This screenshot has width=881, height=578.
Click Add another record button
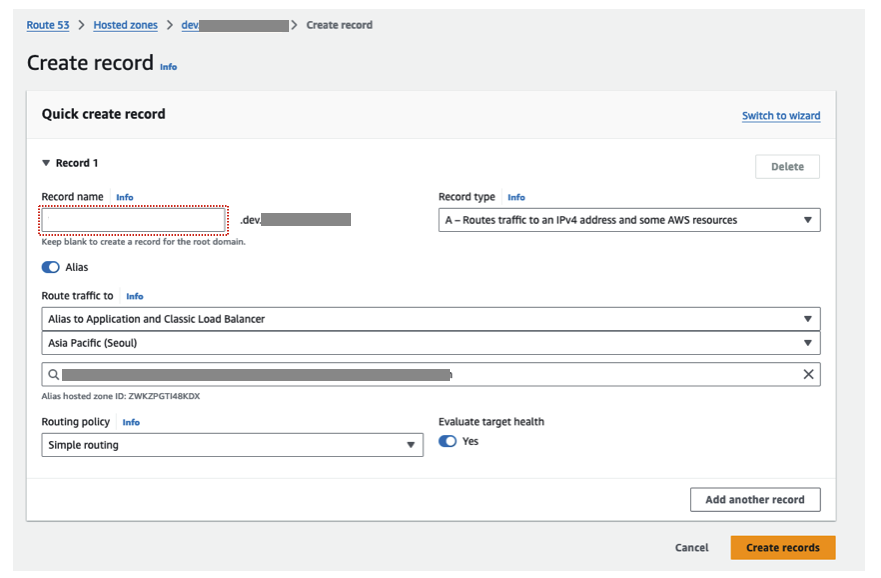point(754,500)
